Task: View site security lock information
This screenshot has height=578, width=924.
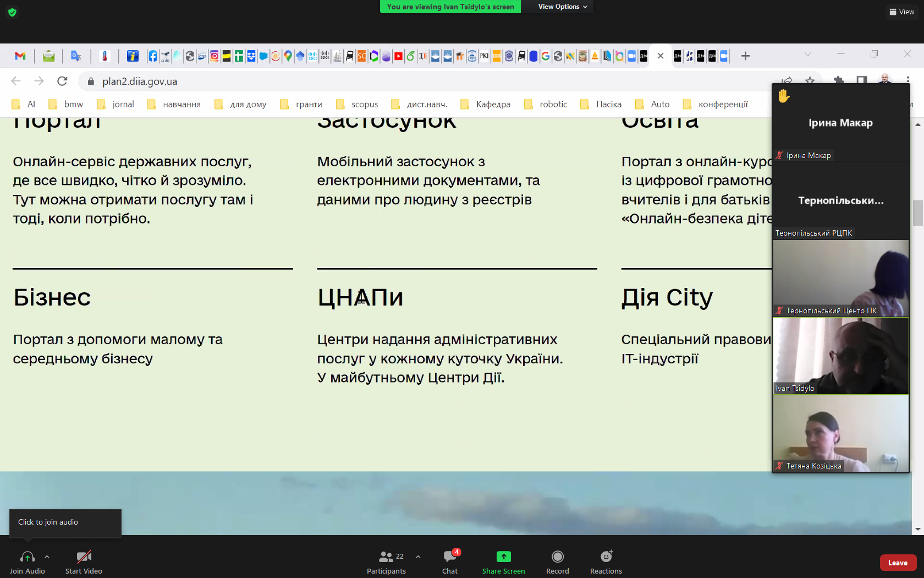Action: click(x=91, y=81)
